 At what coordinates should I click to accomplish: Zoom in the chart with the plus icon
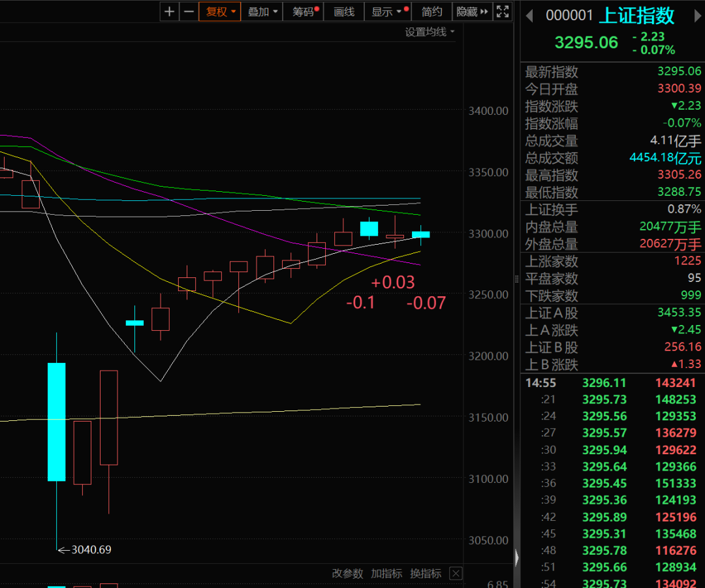click(170, 11)
